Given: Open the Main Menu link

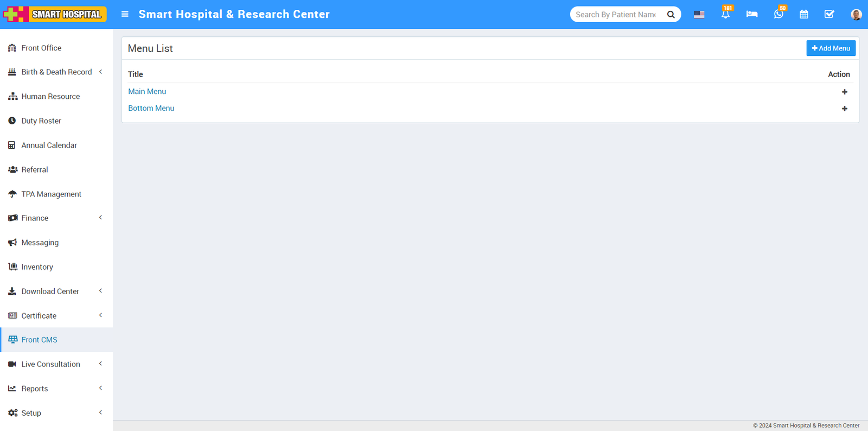Looking at the screenshot, I should pos(147,92).
